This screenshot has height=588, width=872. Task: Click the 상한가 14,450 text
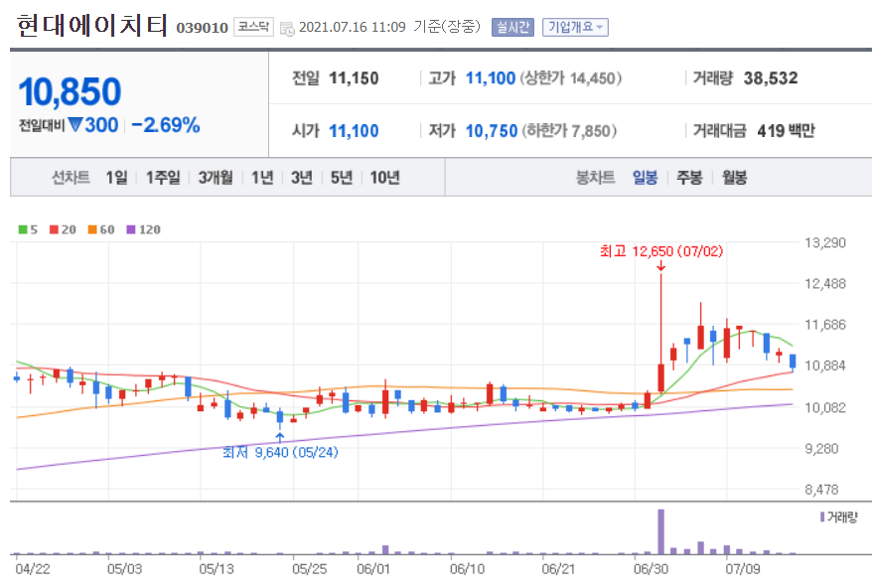[571, 77]
